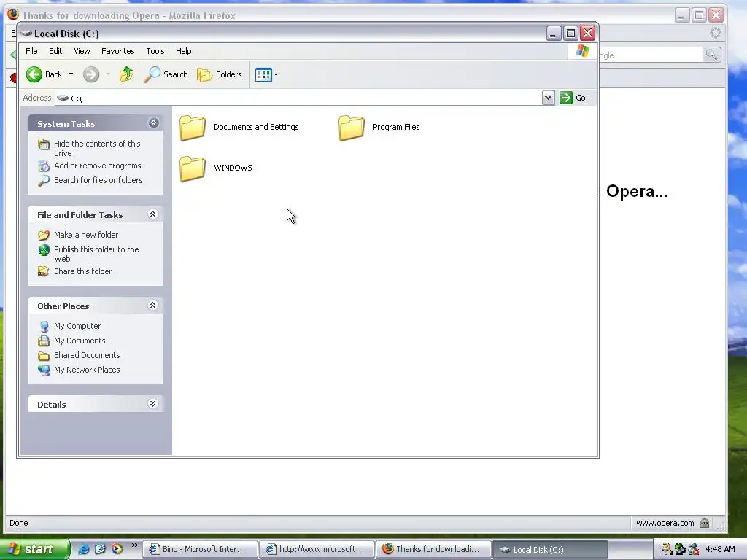The height and width of the screenshot is (560, 747).
Task: Open Search in Explorer toolbar
Action: pyautogui.click(x=166, y=74)
